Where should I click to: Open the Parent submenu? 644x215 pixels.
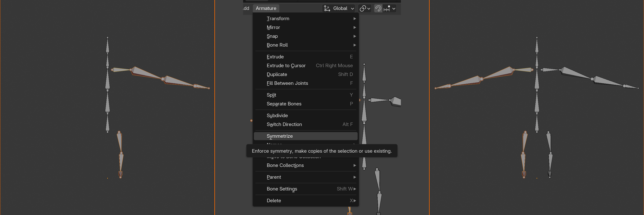306,177
